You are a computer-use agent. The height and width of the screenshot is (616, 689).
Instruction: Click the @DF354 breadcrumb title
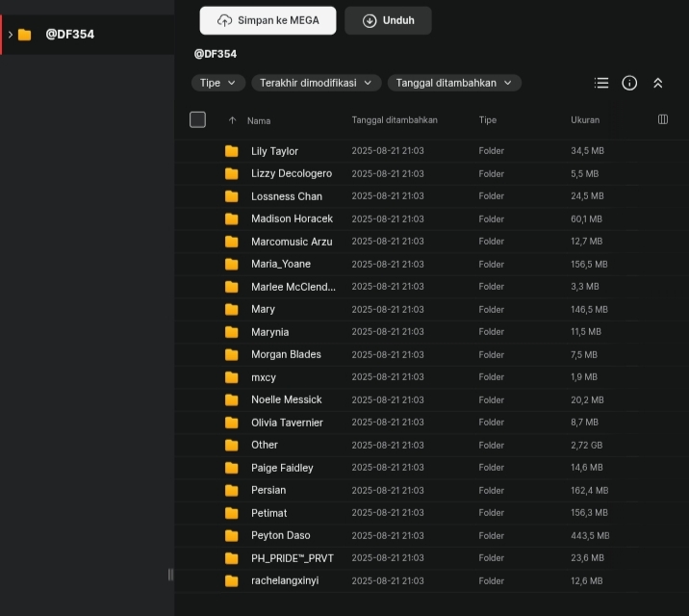pyautogui.click(x=216, y=54)
